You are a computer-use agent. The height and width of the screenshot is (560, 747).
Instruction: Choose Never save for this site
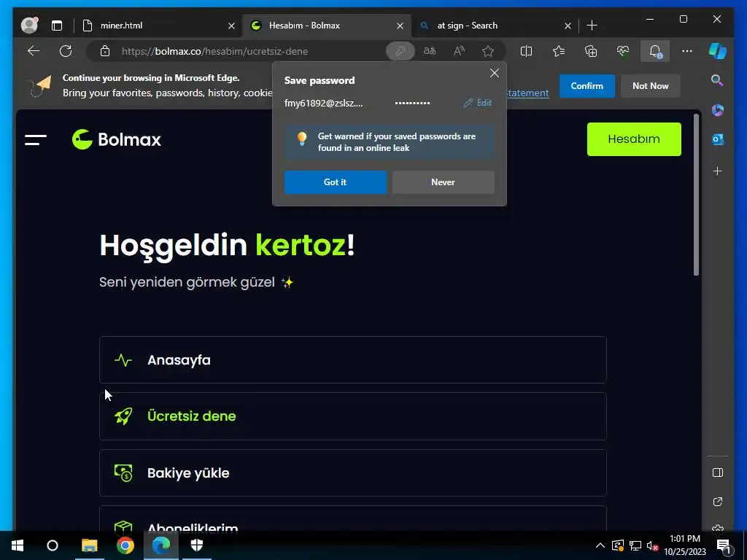[x=443, y=182]
